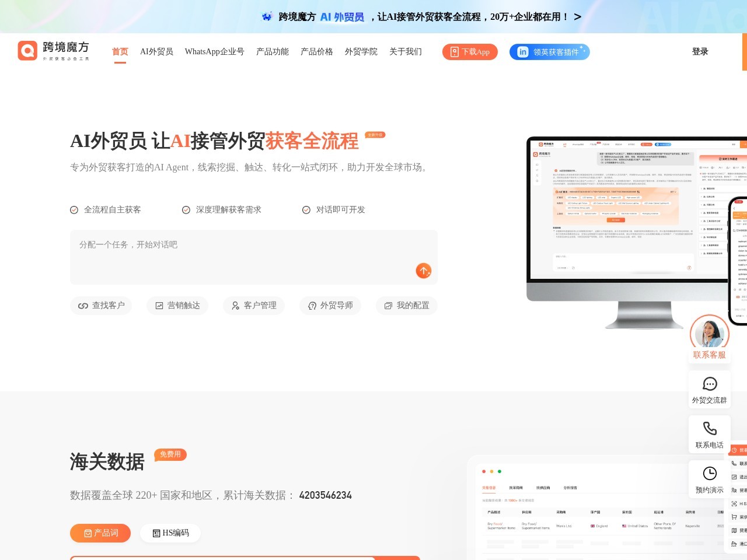This screenshot has width=747, height=560.
Task: Switch to the WhatsApp企业号 nav item
Action: click(214, 52)
